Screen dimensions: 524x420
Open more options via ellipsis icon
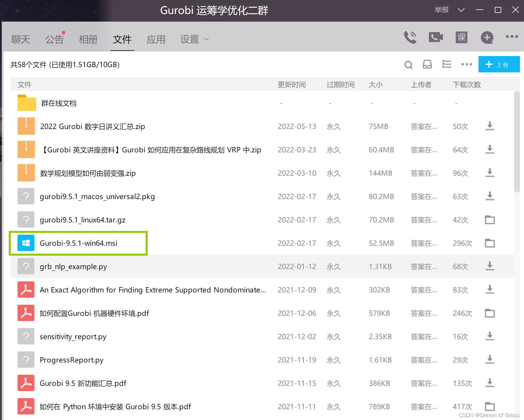466,65
